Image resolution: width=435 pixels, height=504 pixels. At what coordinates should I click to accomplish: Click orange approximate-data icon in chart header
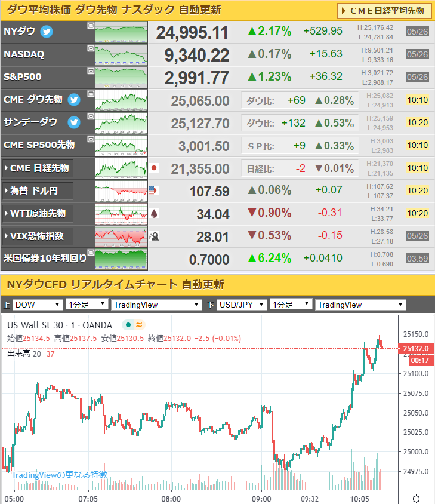[139, 325]
